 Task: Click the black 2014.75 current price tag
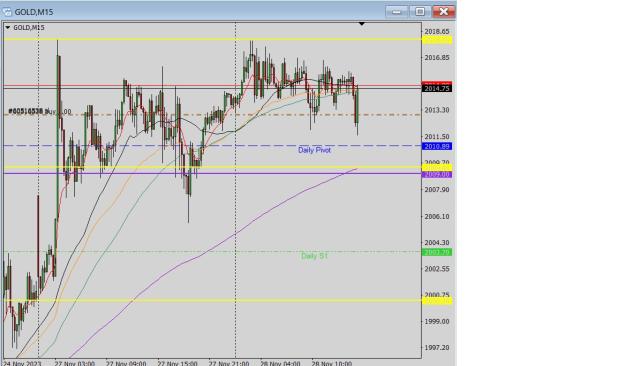tap(437, 89)
